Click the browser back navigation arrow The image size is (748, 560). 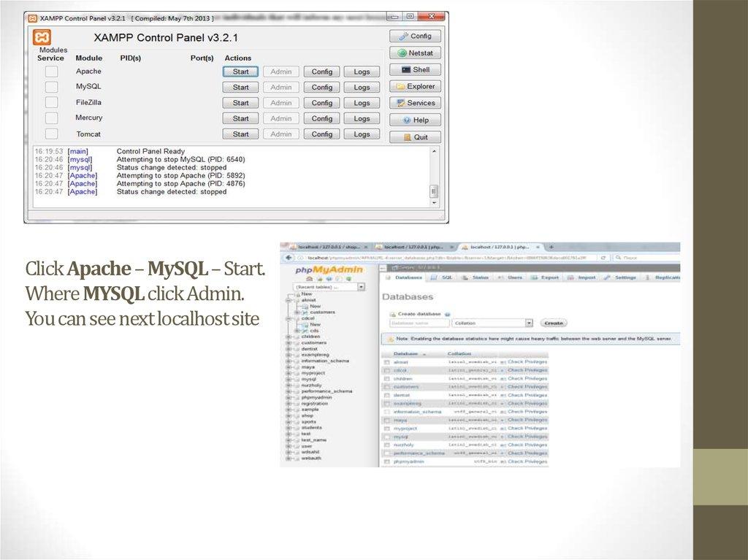(x=288, y=258)
